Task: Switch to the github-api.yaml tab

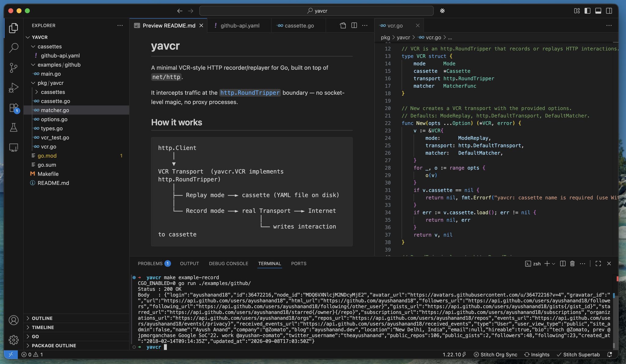Action: pos(239,26)
